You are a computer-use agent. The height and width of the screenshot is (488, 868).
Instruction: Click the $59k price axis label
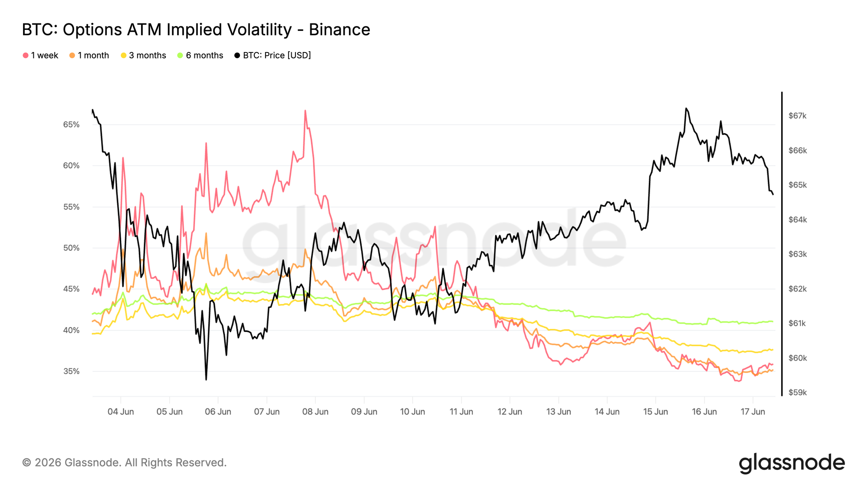click(798, 393)
